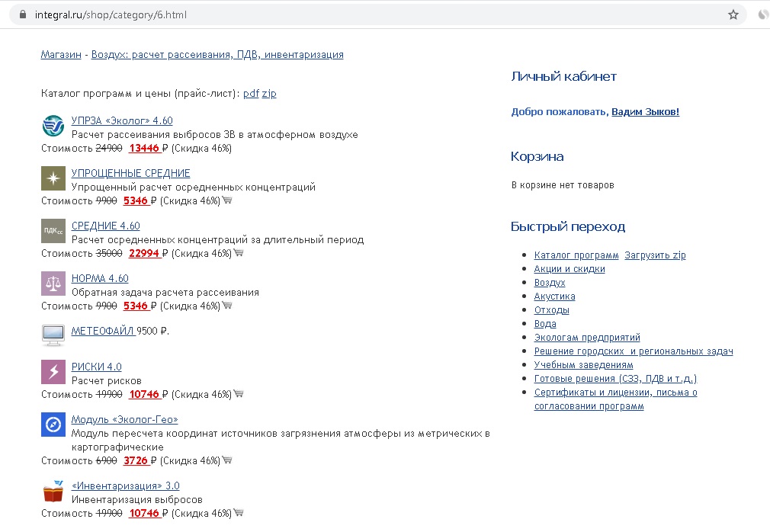This screenshot has width=770, height=532.
Task: Click the scales icon next to НОРМА 4.60
Action: [x=53, y=284]
